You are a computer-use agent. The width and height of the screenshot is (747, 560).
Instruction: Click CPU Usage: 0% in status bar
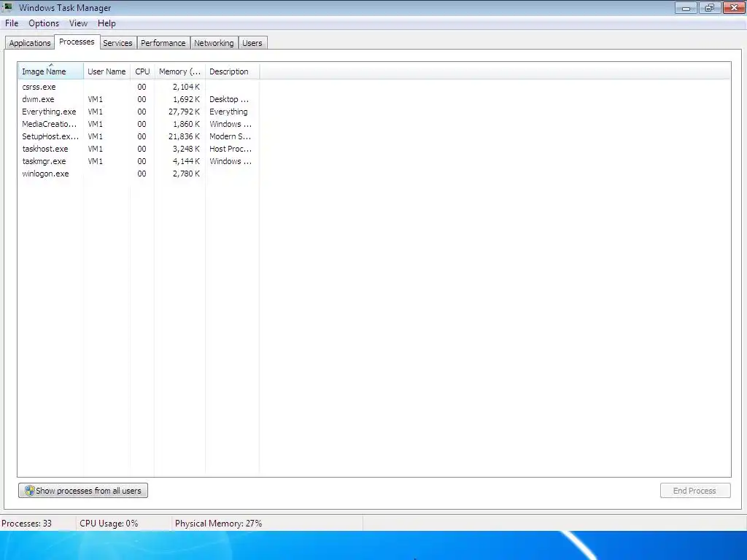[109, 524]
